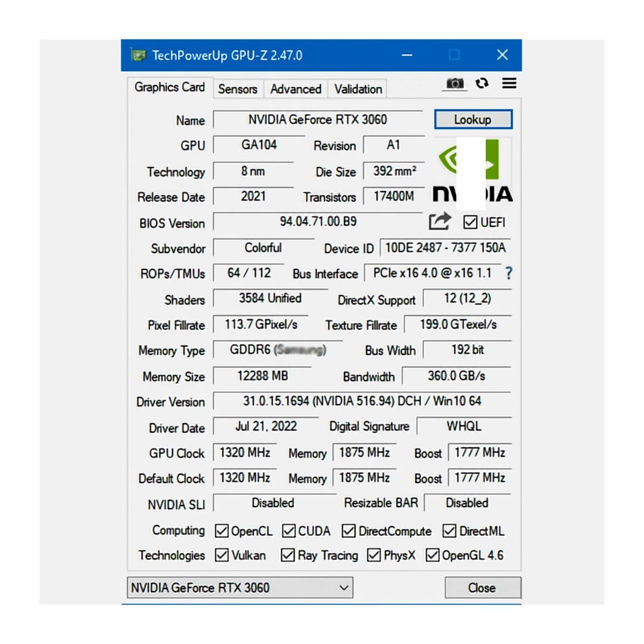
Task: Click the Default Clock row's Boost 1777 MHz
Action: tap(480, 478)
